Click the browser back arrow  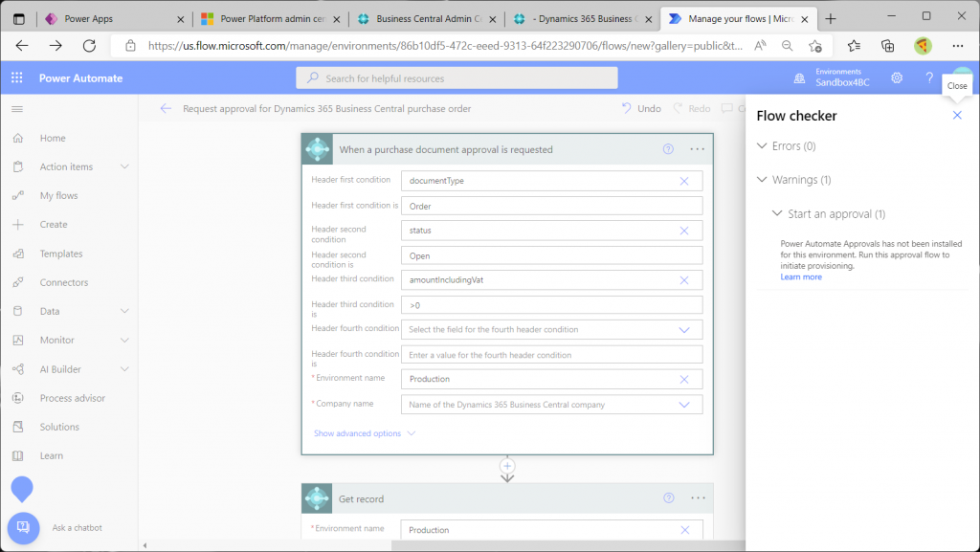[22, 46]
